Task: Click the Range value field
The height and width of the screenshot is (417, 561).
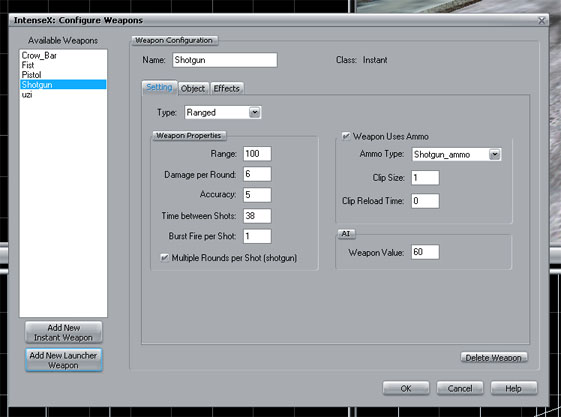Action: coord(257,154)
